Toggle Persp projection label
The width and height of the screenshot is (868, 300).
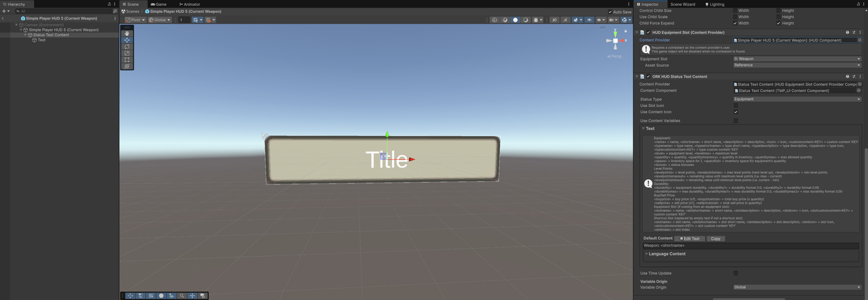pyautogui.click(x=615, y=56)
